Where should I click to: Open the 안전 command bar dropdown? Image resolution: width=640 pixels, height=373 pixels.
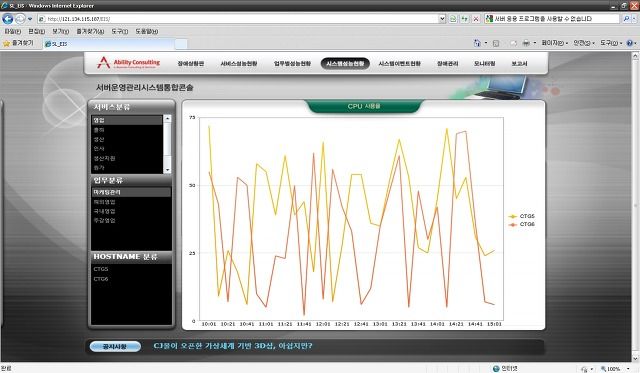point(584,43)
